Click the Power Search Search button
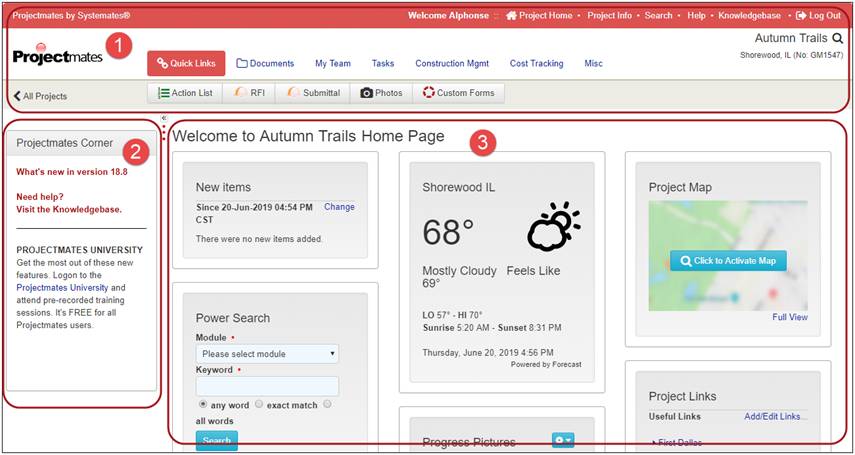Image resolution: width=855 pixels, height=455 pixels. tap(216, 440)
